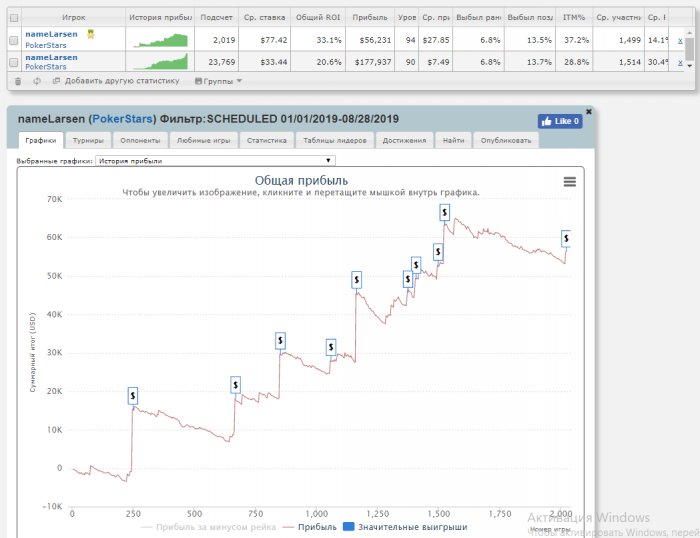Screen dimensions: 700x538
Task: Click the $ marker at the 64K peak
Action: click(444, 213)
